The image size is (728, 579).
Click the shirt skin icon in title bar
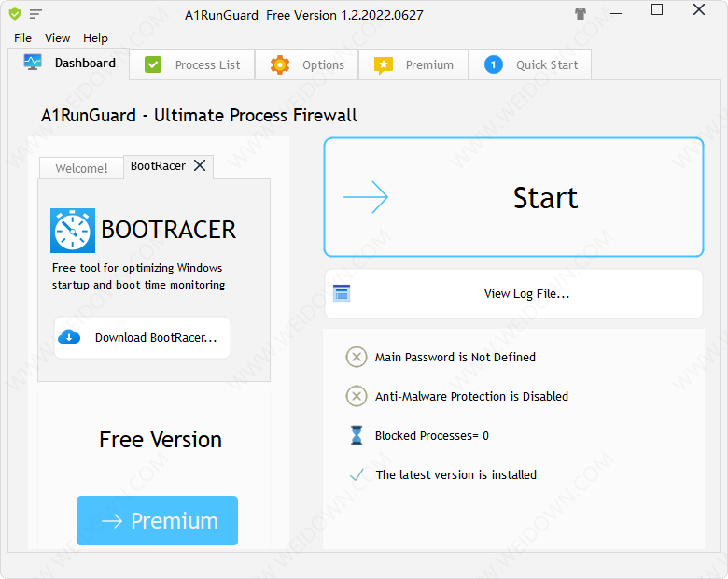click(x=581, y=14)
